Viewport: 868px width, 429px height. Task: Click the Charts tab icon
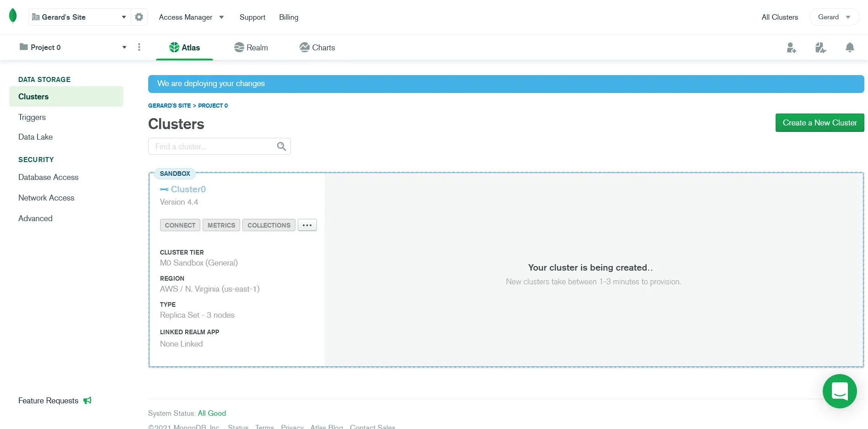[305, 47]
